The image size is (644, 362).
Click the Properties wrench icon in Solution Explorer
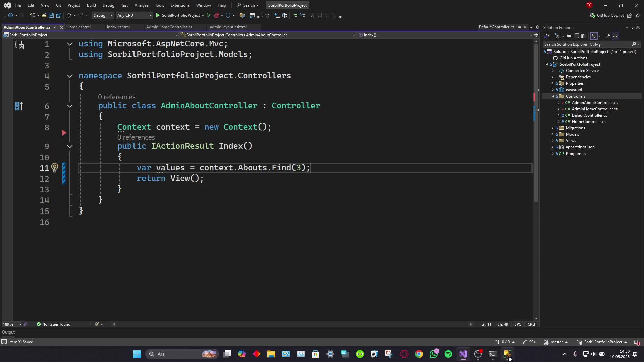click(x=608, y=36)
